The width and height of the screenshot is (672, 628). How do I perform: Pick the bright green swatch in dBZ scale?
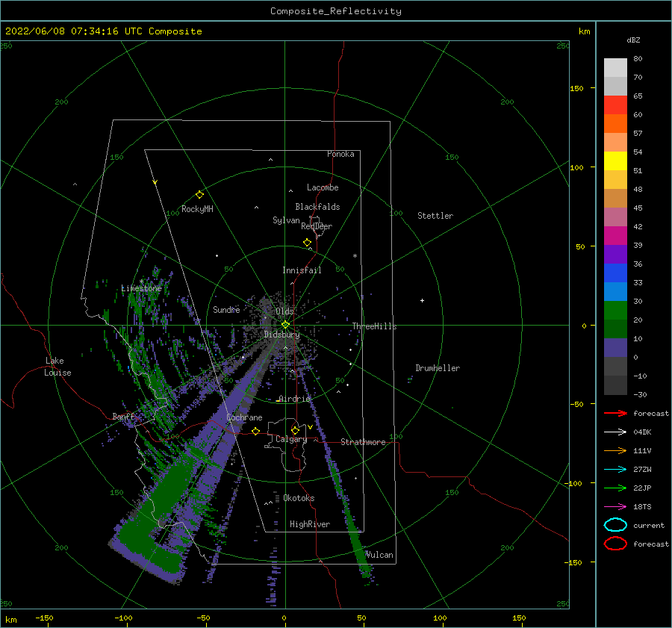(615, 311)
